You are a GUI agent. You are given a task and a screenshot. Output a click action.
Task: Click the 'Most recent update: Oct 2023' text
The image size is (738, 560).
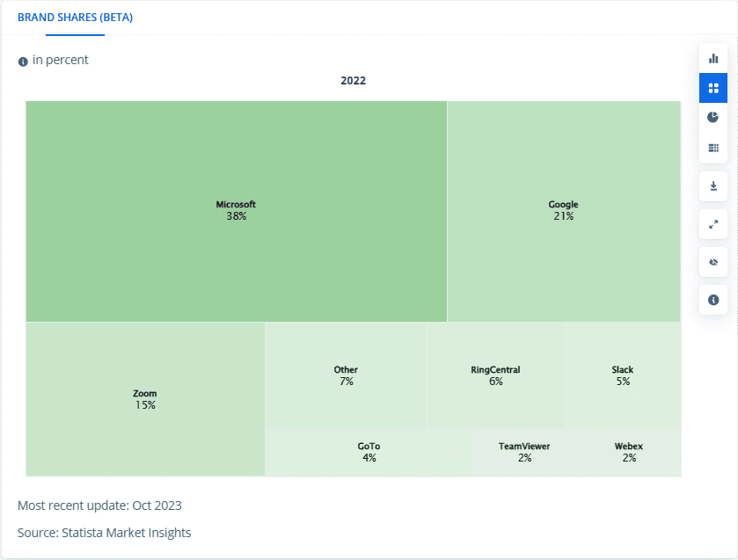tap(99, 505)
